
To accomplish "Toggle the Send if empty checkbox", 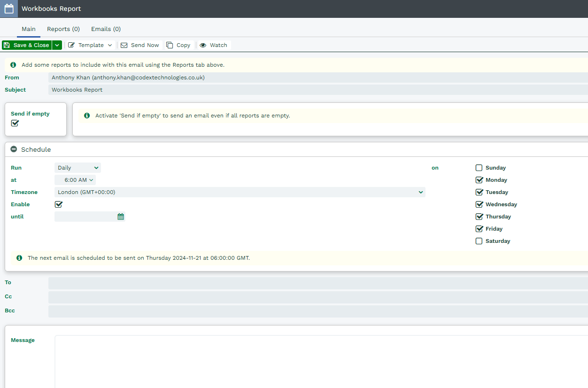I will (15, 123).
